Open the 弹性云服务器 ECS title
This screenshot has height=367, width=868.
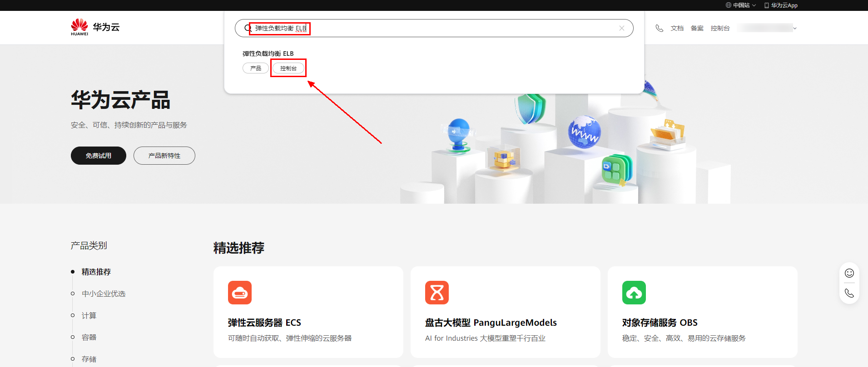pyautogui.click(x=264, y=323)
